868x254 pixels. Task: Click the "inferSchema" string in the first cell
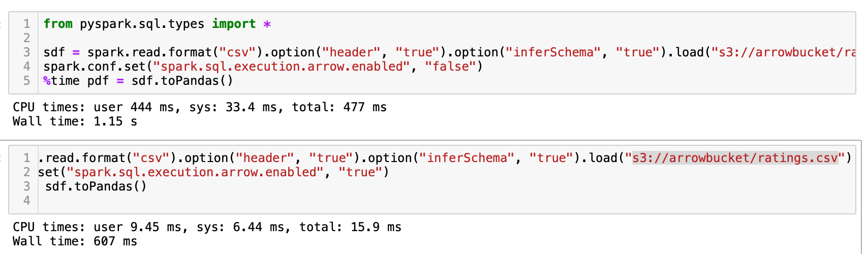pos(553,52)
